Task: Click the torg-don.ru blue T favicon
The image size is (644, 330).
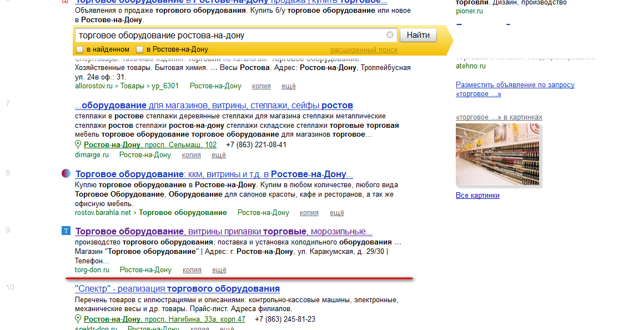Action: coord(66,231)
